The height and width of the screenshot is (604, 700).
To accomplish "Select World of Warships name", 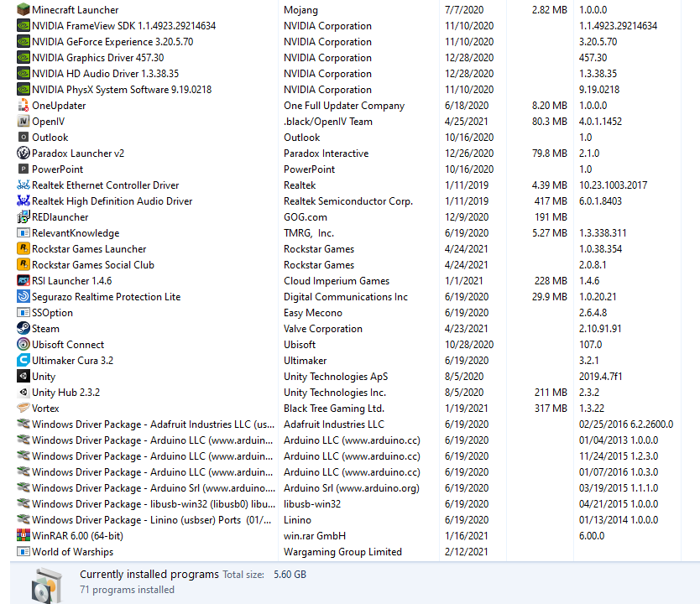I will (72, 551).
